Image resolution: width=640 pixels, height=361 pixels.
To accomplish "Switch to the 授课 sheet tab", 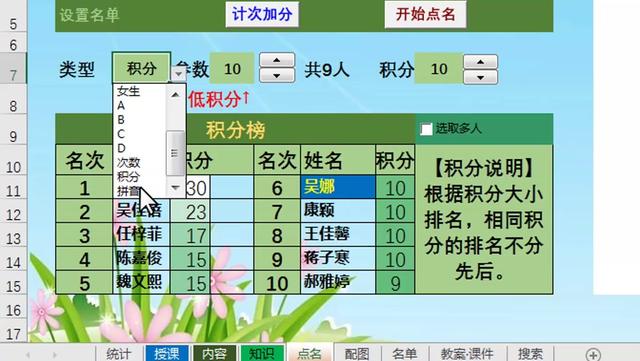I will [x=167, y=354].
